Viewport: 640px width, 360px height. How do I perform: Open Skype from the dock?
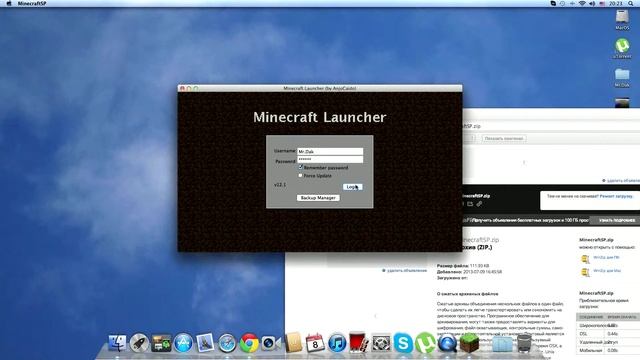(x=403, y=343)
